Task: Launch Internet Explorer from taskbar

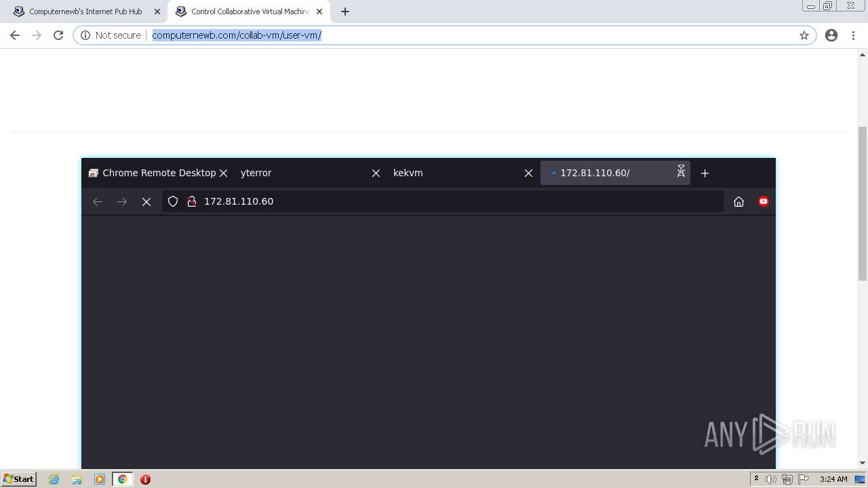Action: tap(54, 479)
